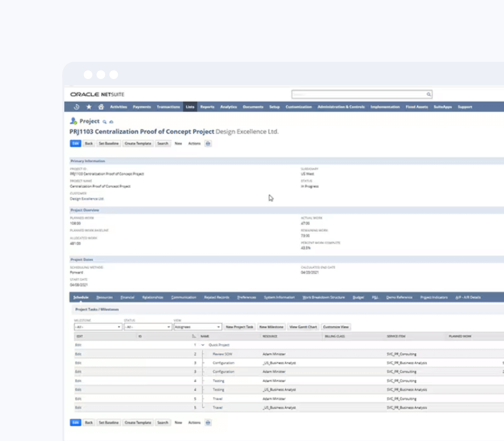Click Edit link in Review SOW row

(x=78, y=354)
